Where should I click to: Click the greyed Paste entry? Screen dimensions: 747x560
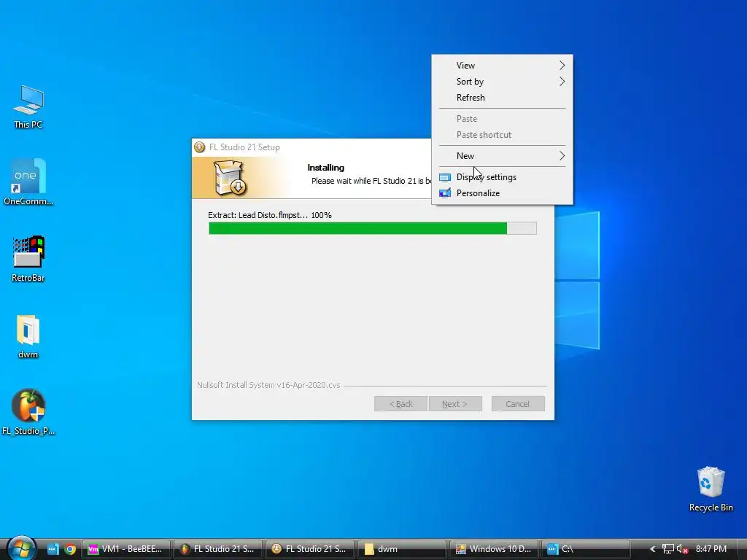click(x=502, y=119)
